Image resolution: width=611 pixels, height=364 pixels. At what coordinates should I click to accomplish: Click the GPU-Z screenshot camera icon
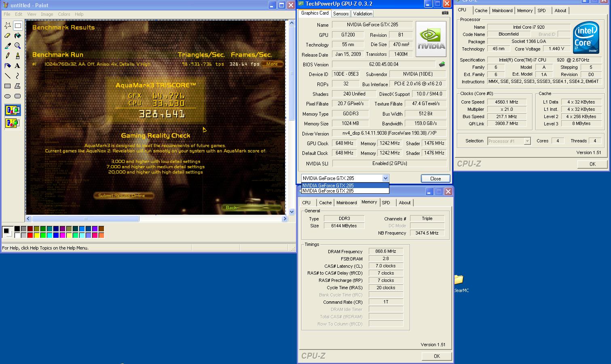click(x=445, y=13)
